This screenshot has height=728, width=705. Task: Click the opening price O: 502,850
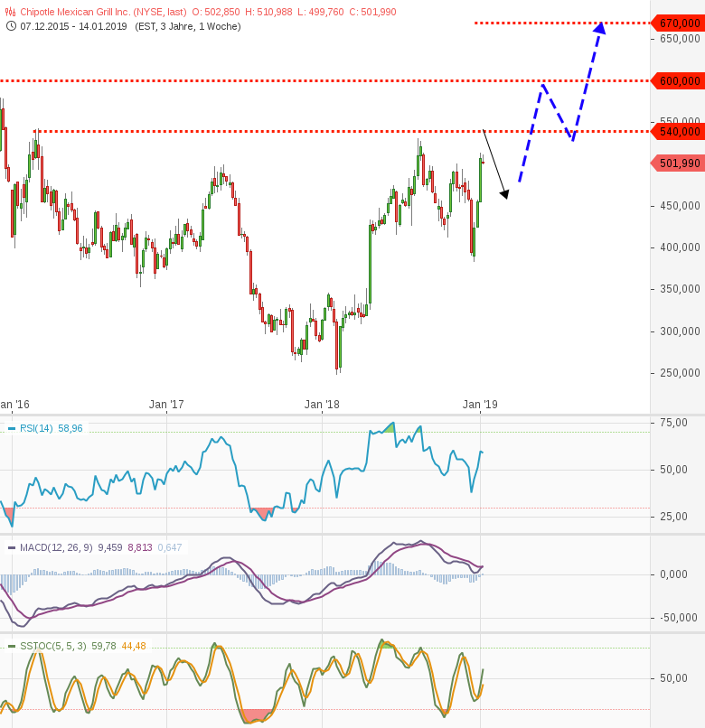click(216, 12)
